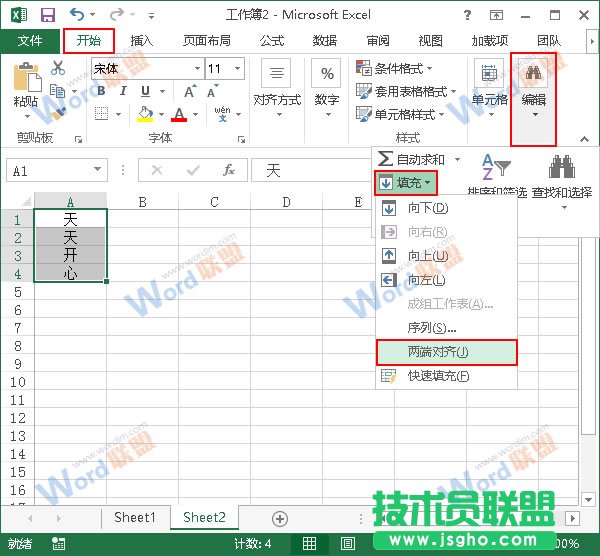Copy the selection with the copy icon
The width and height of the screenshot is (600, 556).
[57, 91]
